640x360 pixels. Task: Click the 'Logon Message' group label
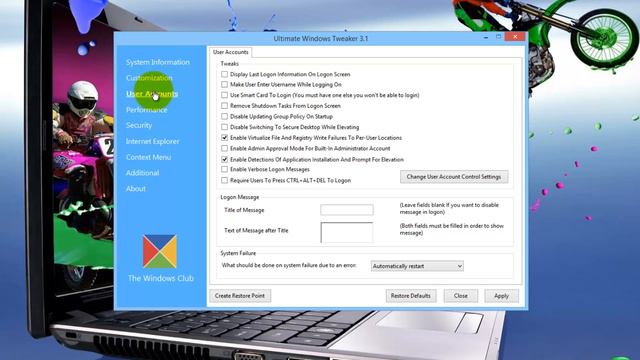point(240,197)
